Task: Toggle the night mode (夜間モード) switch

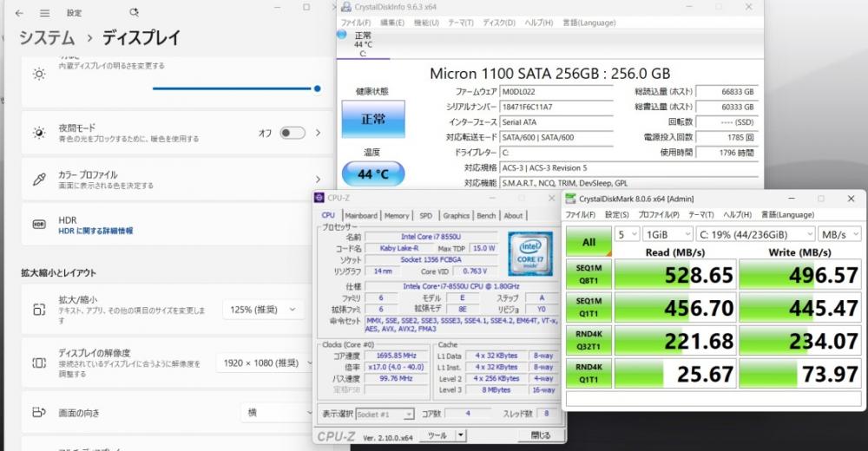Action: [293, 133]
